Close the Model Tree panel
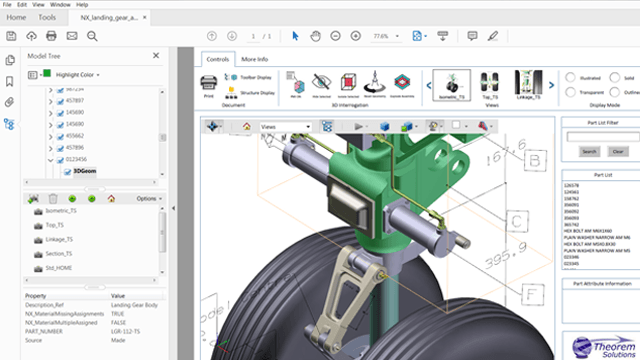This screenshot has width=640, height=360. point(156,56)
